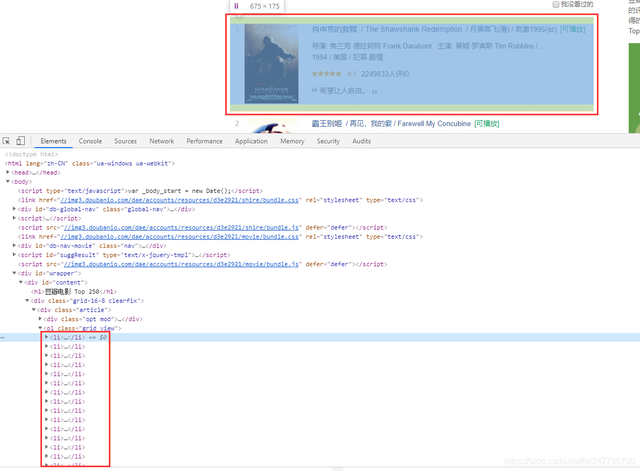Screen dimensions: 640x471
Task: Select the h1 豆瓣电影 Top 250 node
Action: [x=74, y=291]
